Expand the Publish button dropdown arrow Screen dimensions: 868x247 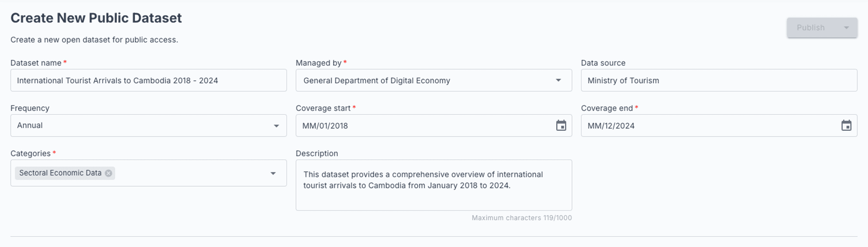(x=846, y=28)
